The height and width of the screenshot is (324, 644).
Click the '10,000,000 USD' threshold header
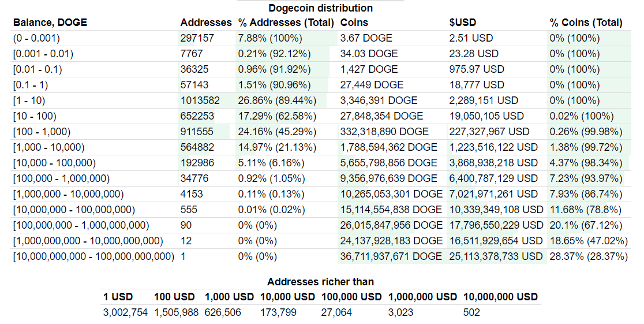[x=501, y=297]
